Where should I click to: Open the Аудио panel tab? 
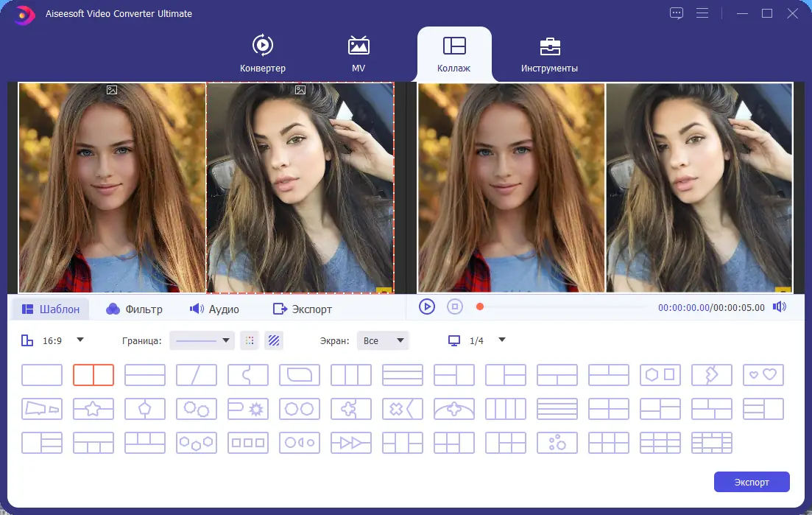point(214,309)
